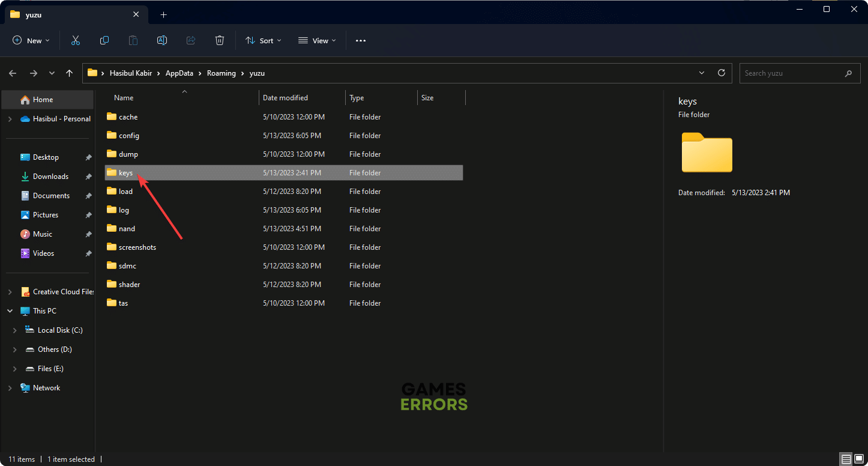The width and height of the screenshot is (868, 466).
Task: Expand the Local Disk (C:) tree node
Action: pyautogui.click(x=15, y=330)
